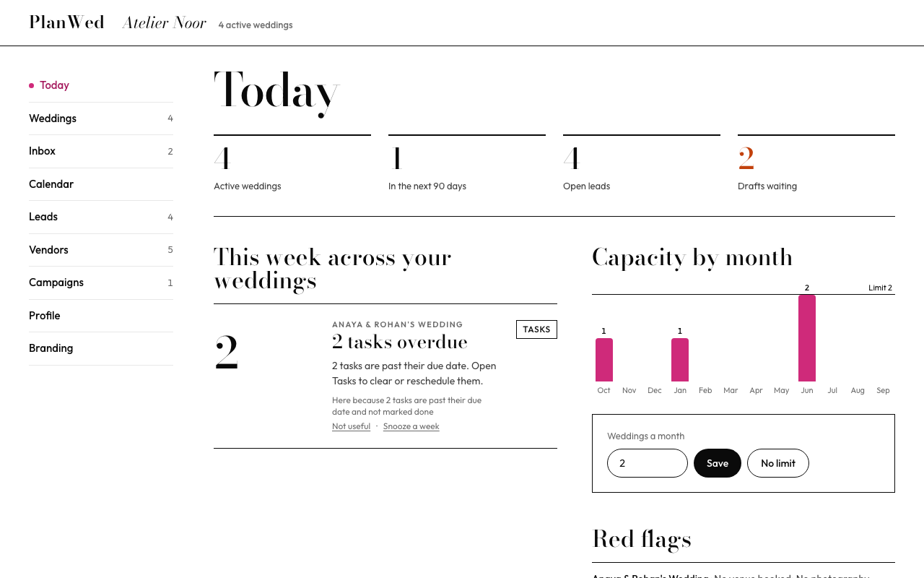
Task: Open the Calendar section
Action: pos(101,184)
